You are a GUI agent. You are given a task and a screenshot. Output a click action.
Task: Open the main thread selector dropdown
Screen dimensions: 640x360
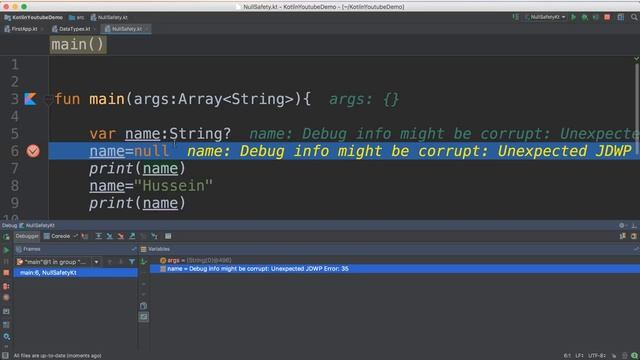point(58,262)
